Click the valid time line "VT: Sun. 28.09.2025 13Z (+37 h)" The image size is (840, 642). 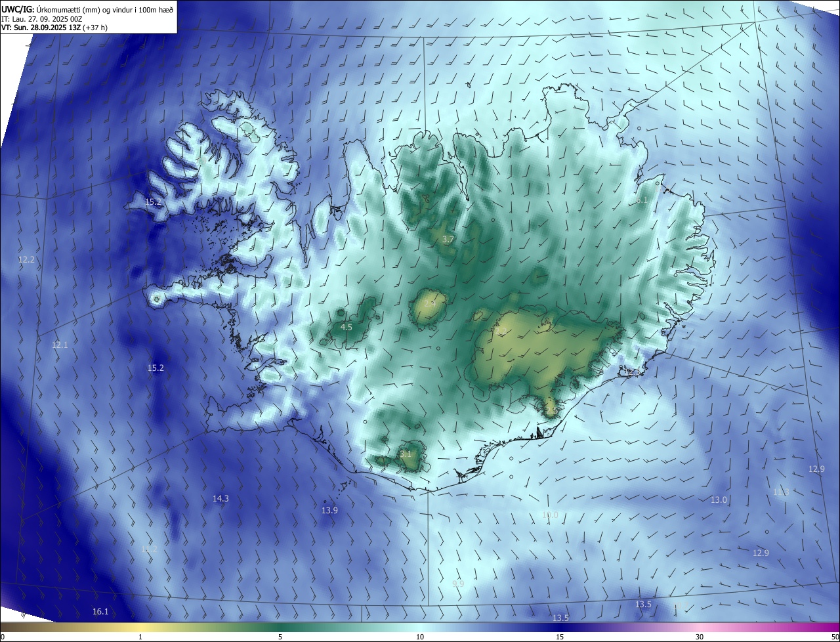click(54, 28)
